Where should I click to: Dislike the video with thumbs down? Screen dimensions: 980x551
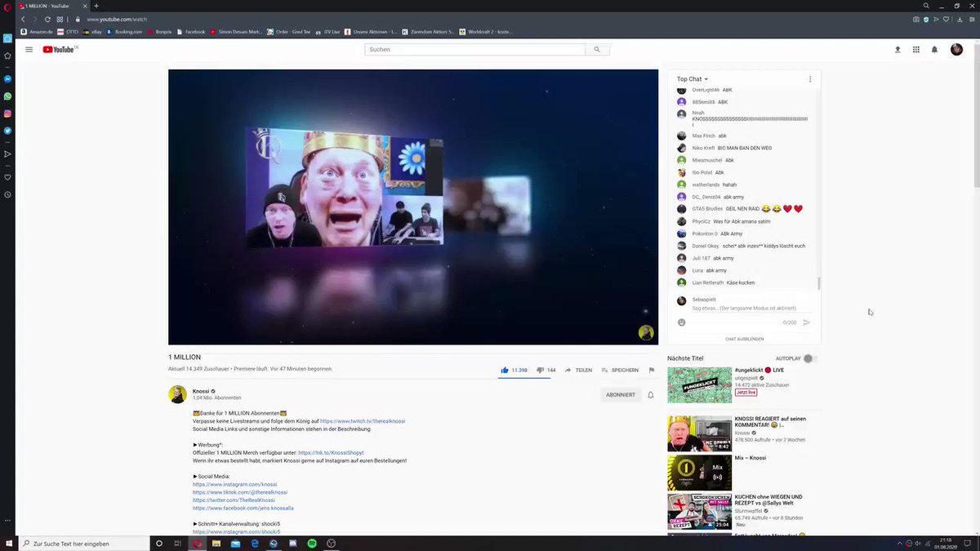[x=540, y=370]
